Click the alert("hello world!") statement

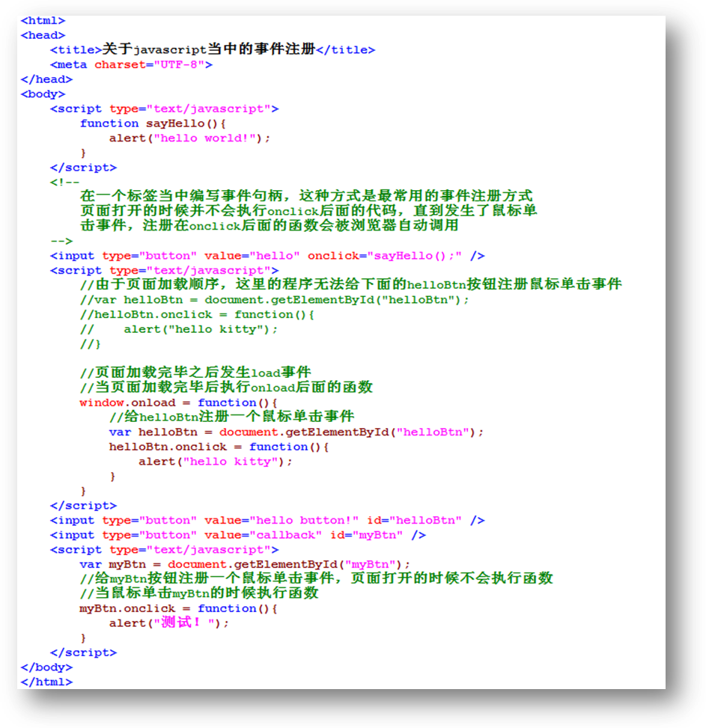pyautogui.click(x=189, y=138)
